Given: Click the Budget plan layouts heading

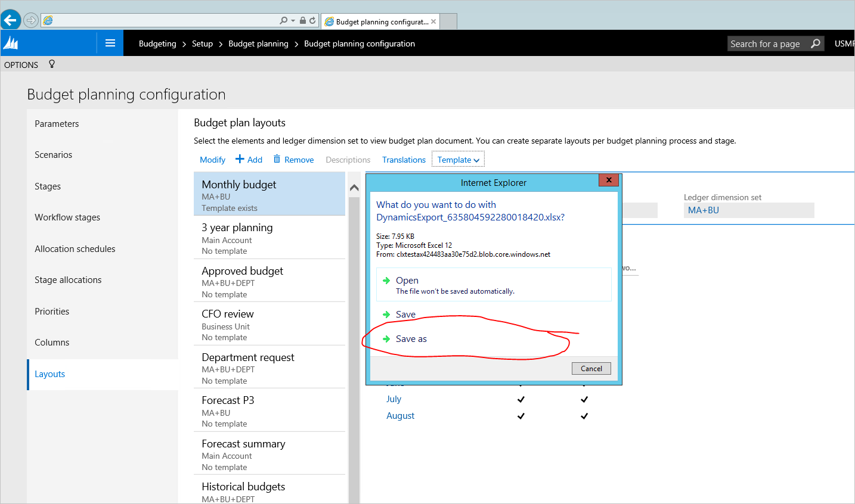Looking at the screenshot, I should [240, 123].
